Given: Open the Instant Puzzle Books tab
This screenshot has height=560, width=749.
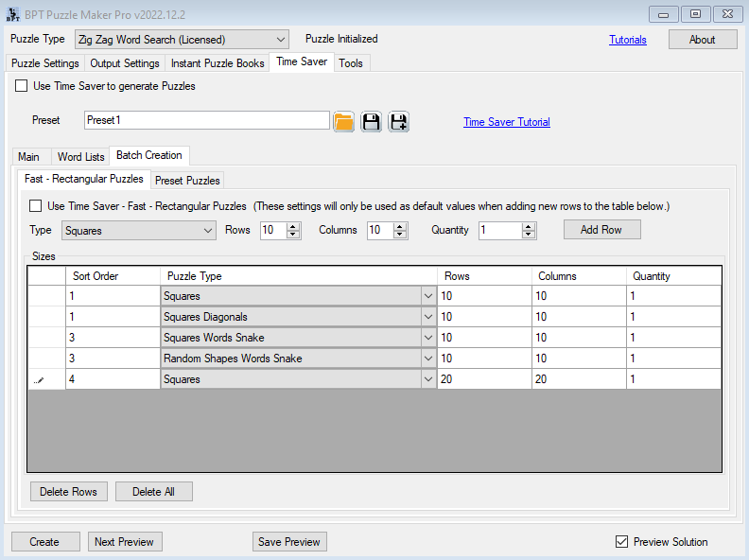Looking at the screenshot, I should click(218, 63).
